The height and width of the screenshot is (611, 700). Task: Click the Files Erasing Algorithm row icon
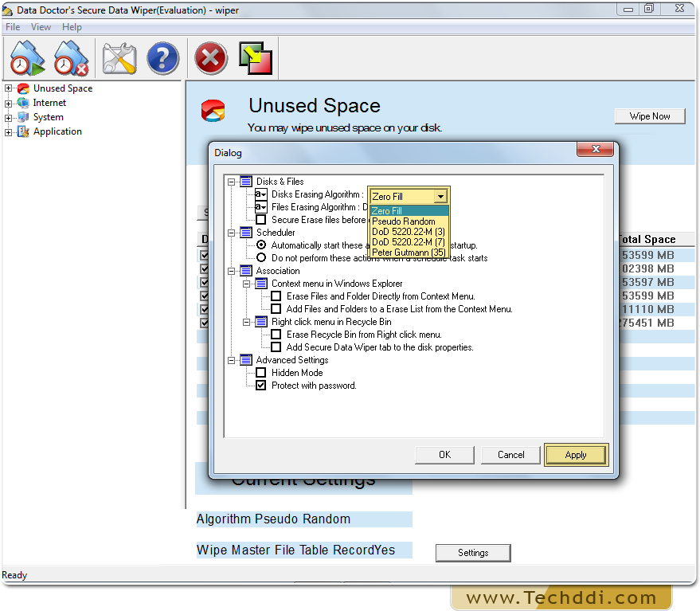(261, 207)
